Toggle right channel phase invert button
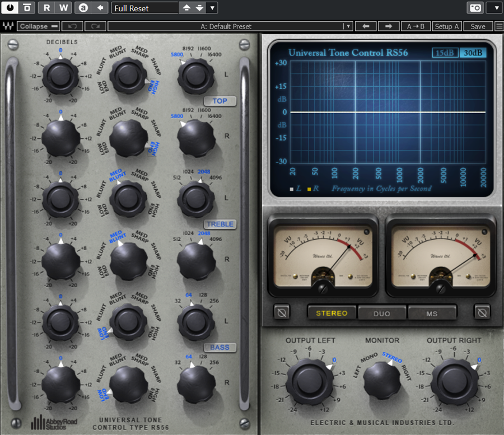The image size is (504, 435). coord(482,312)
